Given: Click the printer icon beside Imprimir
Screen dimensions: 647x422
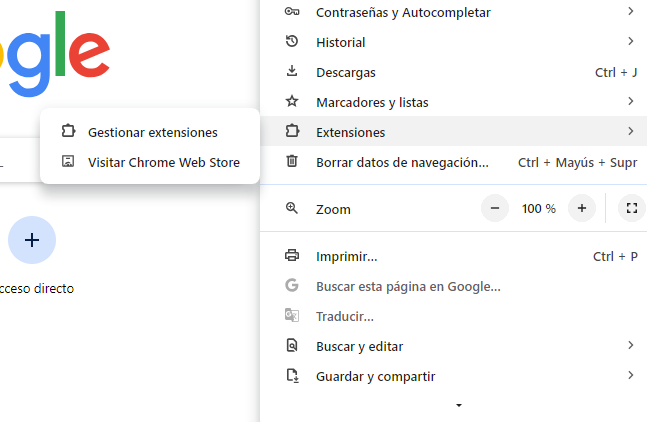Looking at the screenshot, I should [292, 255].
